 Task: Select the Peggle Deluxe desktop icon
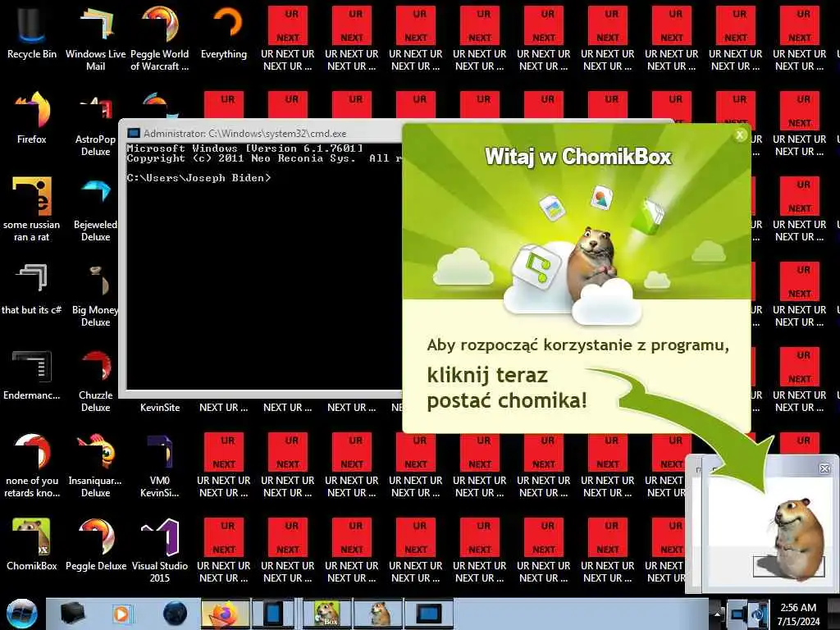[95, 545]
